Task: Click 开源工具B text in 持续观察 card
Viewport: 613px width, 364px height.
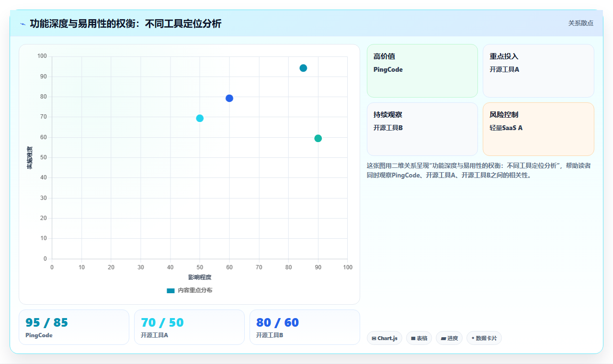Action: pyautogui.click(x=388, y=128)
